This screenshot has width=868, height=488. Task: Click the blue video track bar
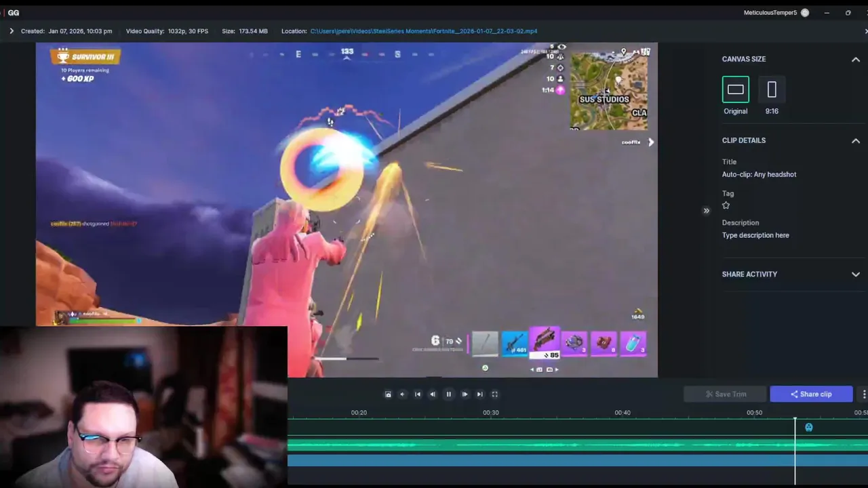pos(578,460)
